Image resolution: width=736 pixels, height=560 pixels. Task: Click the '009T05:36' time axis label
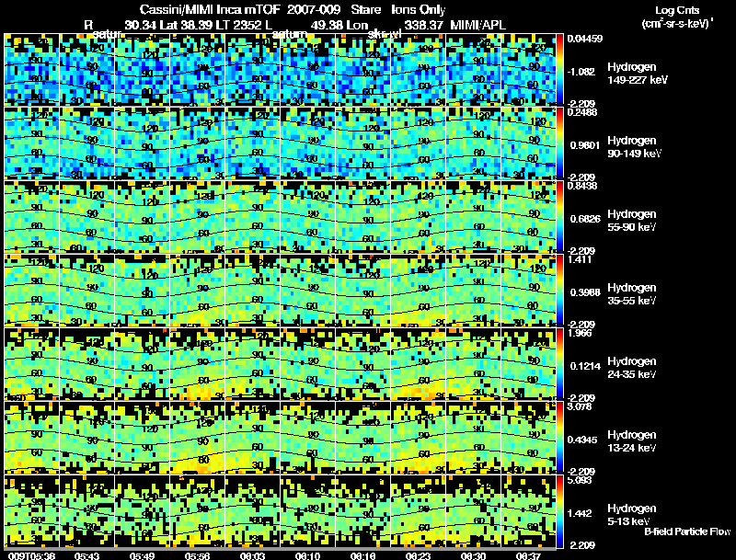[x=32, y=555]
